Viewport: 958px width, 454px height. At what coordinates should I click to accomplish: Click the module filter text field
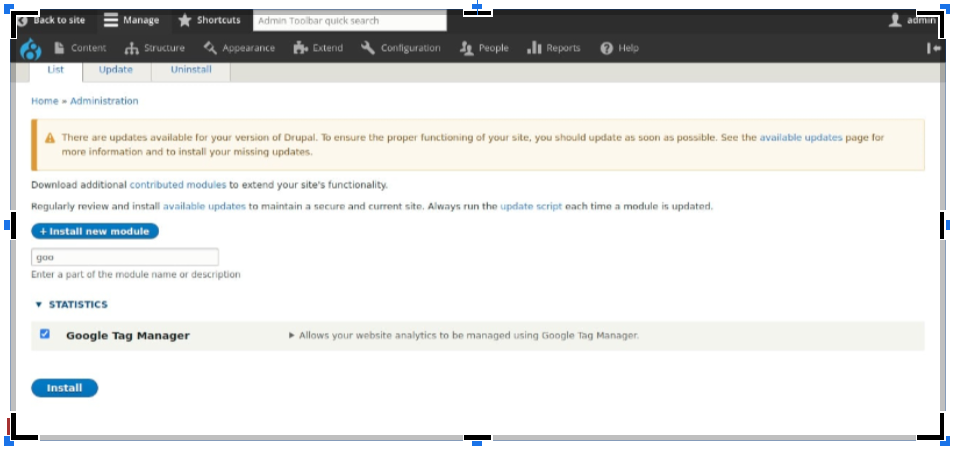click(125, 257)
